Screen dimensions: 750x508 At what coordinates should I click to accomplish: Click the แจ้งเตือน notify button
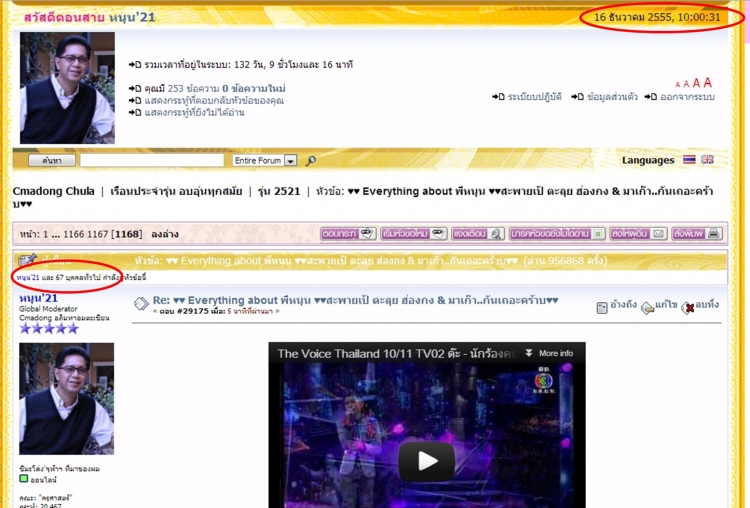point(478,234)
